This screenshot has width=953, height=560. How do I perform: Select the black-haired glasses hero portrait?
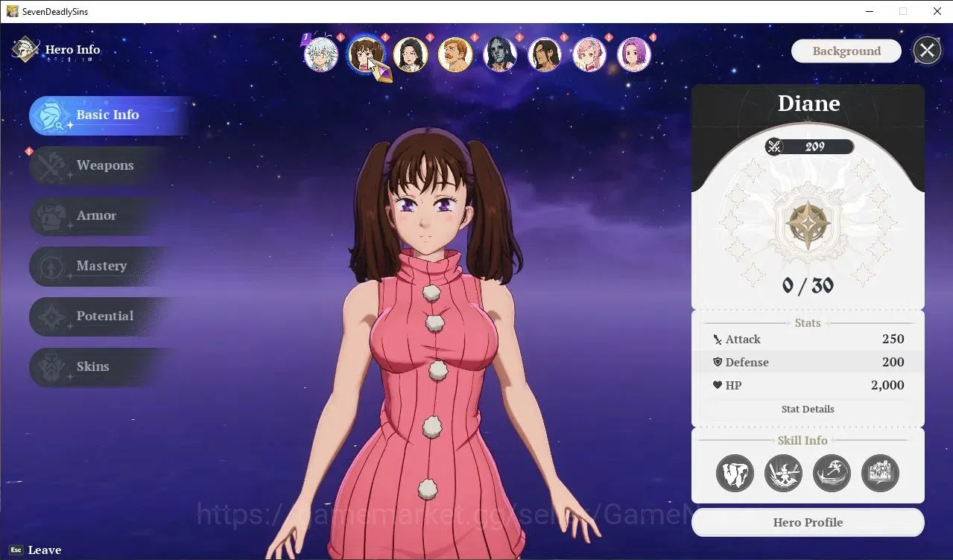(411, 54)
